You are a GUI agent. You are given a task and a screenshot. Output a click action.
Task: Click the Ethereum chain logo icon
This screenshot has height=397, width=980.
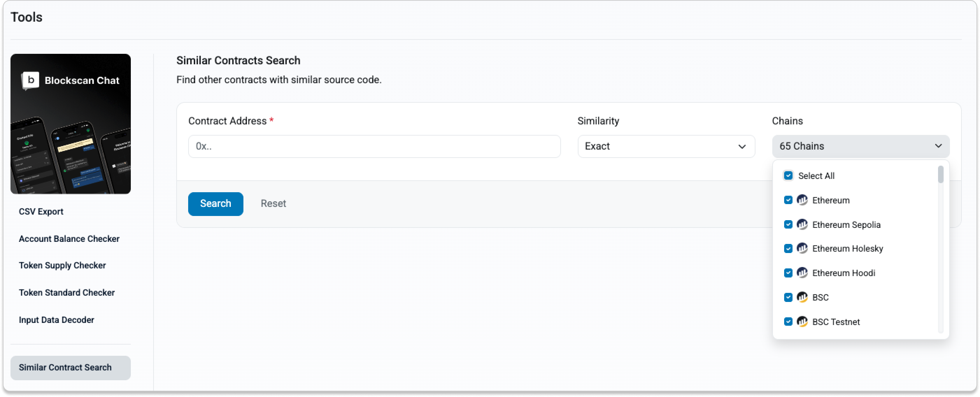coord(802,200)
